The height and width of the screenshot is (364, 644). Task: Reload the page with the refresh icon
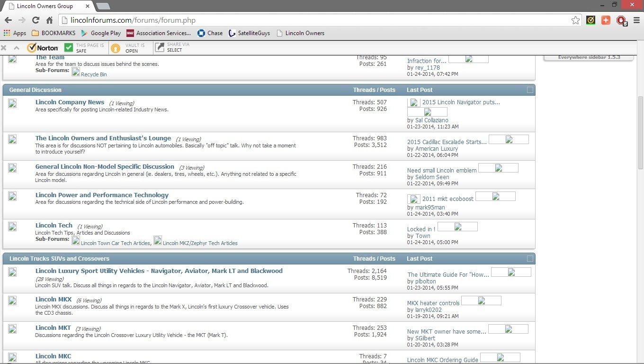click(x=36, y=20)
